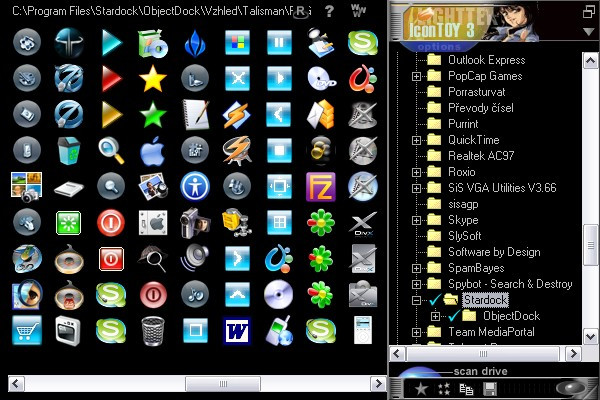Expand the SpamBayes folder

click(x=416, y=268)
